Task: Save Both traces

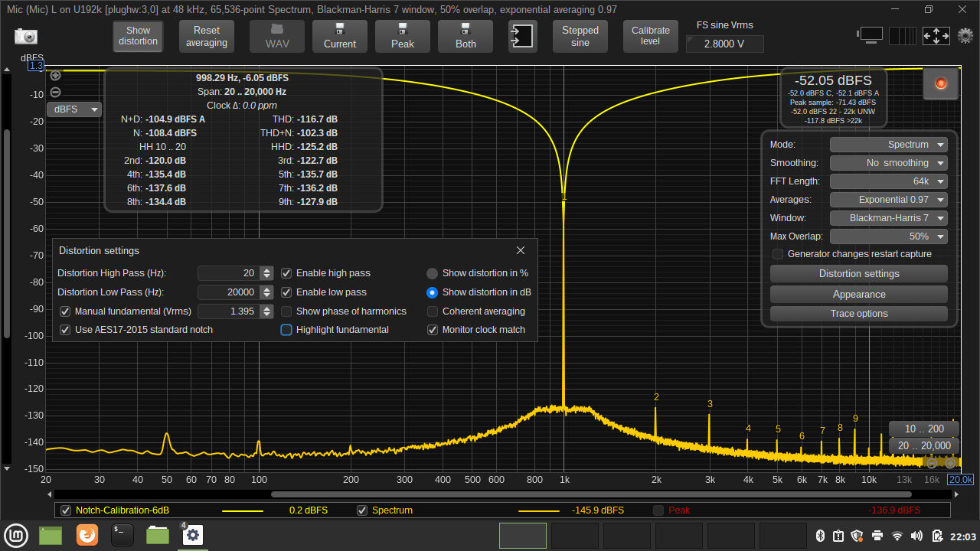Action: click(465, 36)
